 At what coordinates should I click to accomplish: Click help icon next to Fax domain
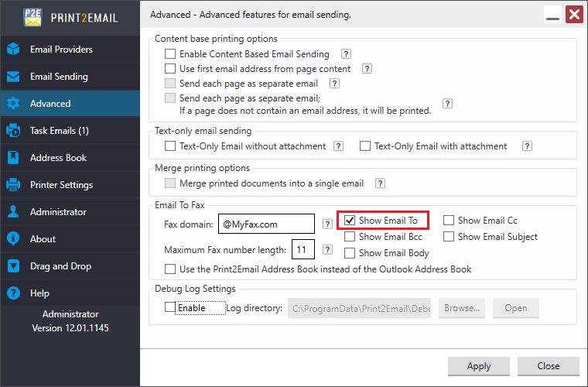(327, 224)
